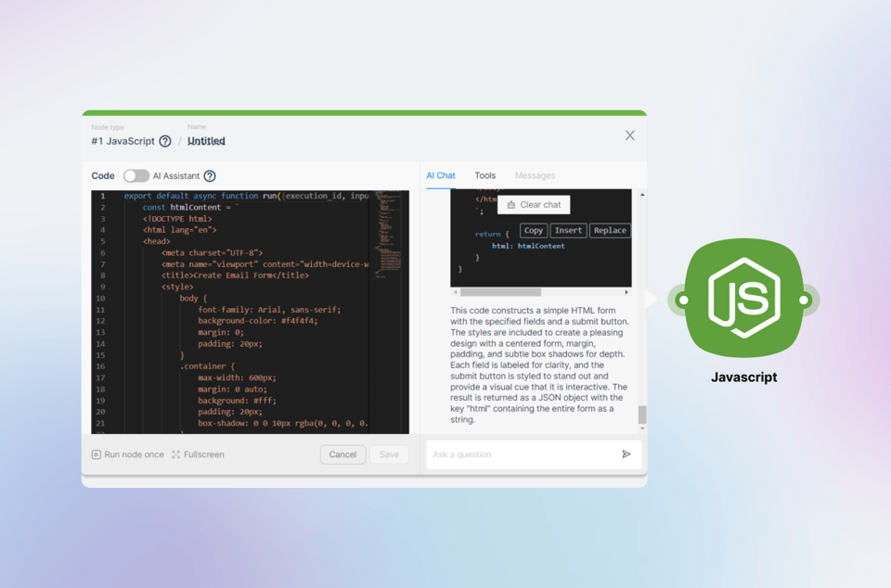The height and width of the screenshot is (588, 891).
Task: Copy the generated code snippet
Action: pyautogui.click(x=533, y=230)
